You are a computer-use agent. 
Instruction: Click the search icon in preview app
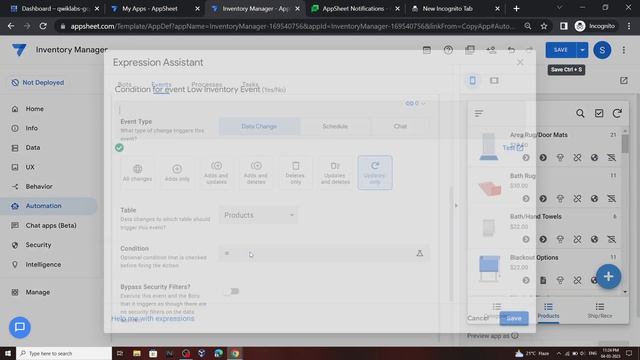[x=580, y=113]
